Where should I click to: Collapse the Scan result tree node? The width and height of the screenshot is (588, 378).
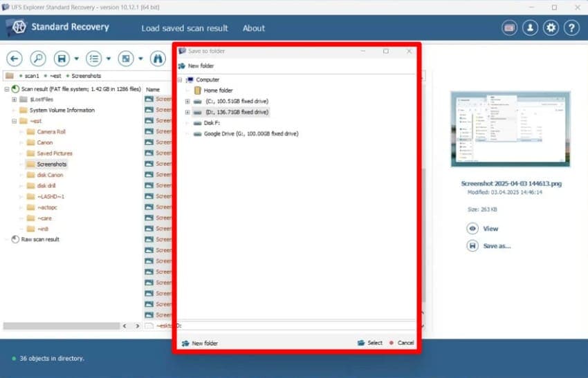click(x=7, y=89)
